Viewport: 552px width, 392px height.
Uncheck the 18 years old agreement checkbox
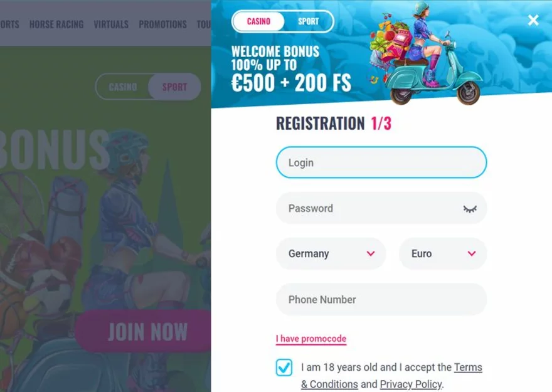(x=284, y=368)
